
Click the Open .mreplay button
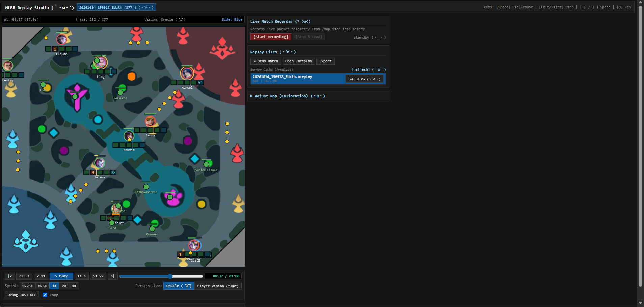pos(299,61)
